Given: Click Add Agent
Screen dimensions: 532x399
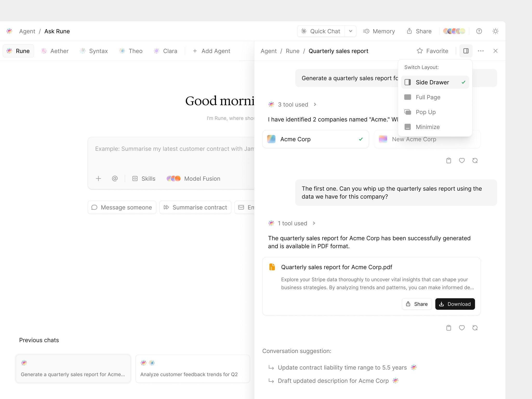Looking at the screenshot, I should coord(211,51).
